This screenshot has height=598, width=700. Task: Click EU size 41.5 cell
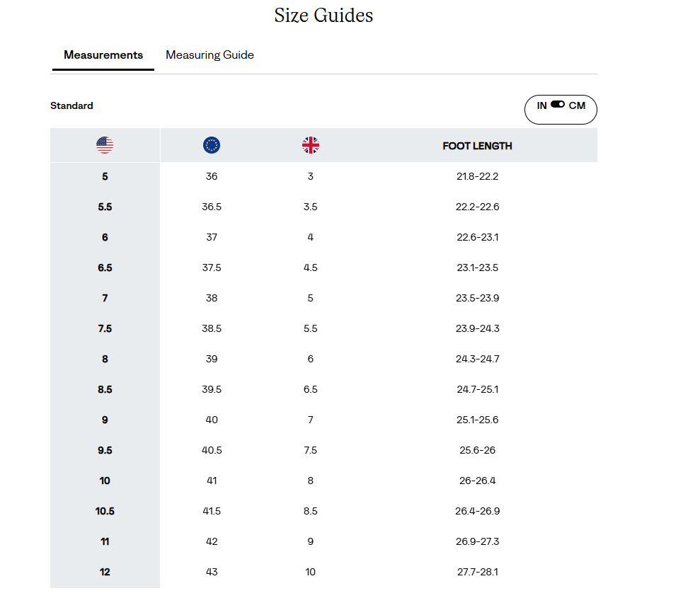212,511
